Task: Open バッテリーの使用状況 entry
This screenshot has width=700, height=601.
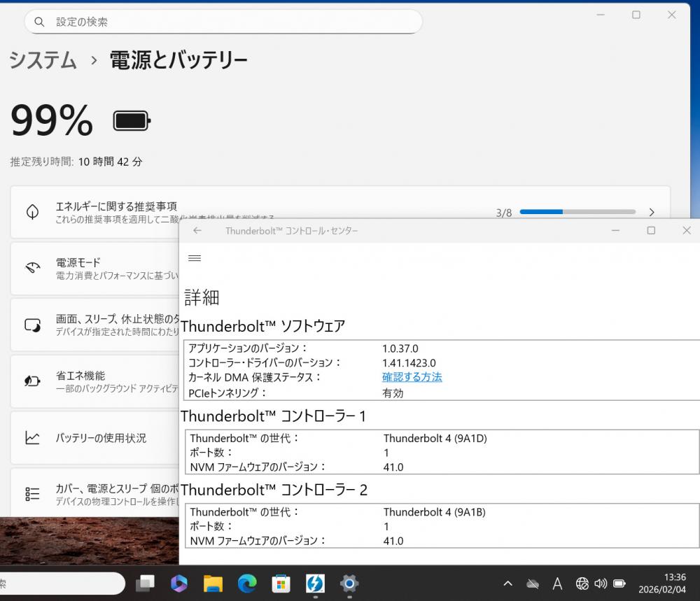Action: (x=101, y=438)
